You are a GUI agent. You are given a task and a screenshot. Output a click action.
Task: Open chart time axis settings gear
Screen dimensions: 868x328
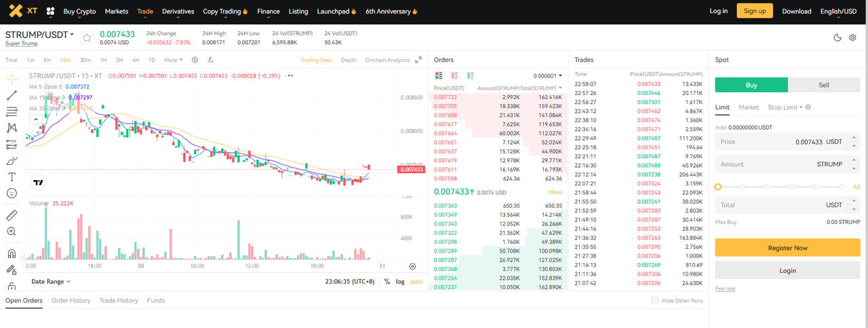click(412, 266)
